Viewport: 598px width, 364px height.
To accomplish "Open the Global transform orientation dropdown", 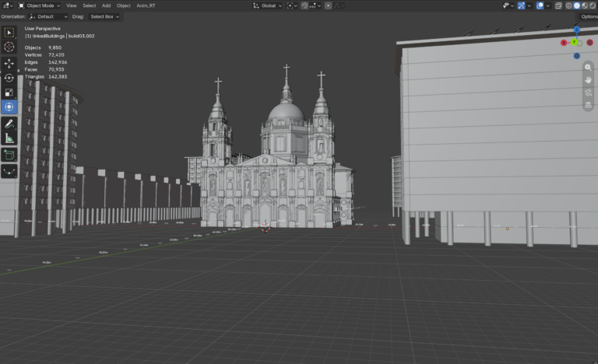I will (267, 5).
